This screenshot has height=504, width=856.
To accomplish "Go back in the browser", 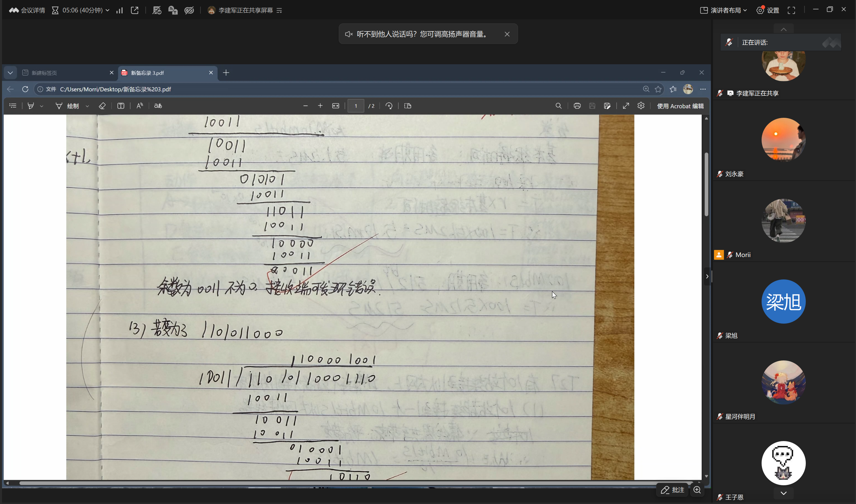I will [x=10, y=89].
